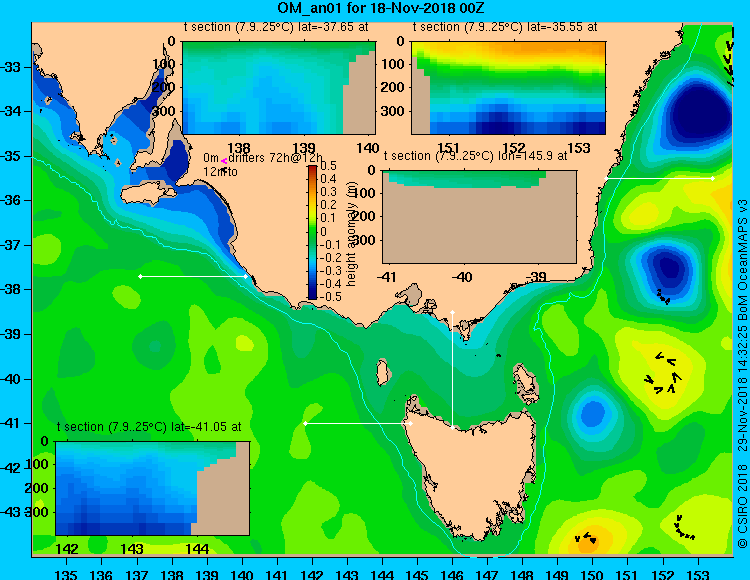The height and width of the screenshot is (580, 750).
Task: Click the 'height anomaly (m)' vertical label
Action: pos(352,233)
